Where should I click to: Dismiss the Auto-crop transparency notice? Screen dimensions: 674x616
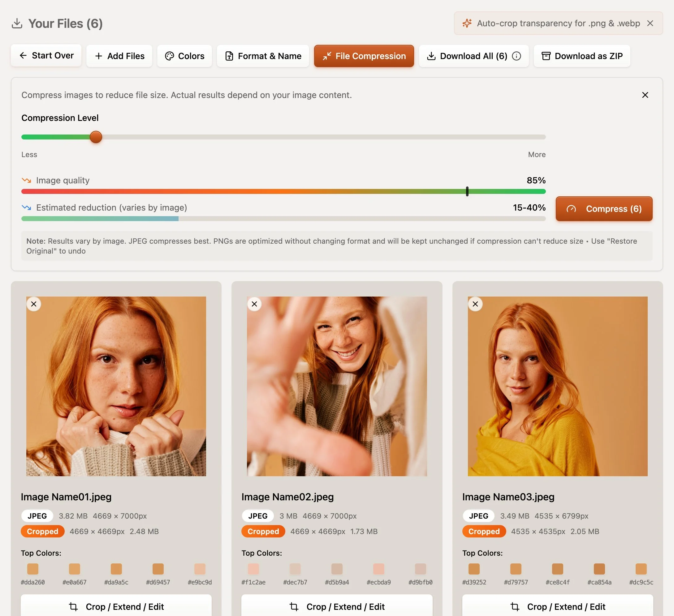pos(650,23)
